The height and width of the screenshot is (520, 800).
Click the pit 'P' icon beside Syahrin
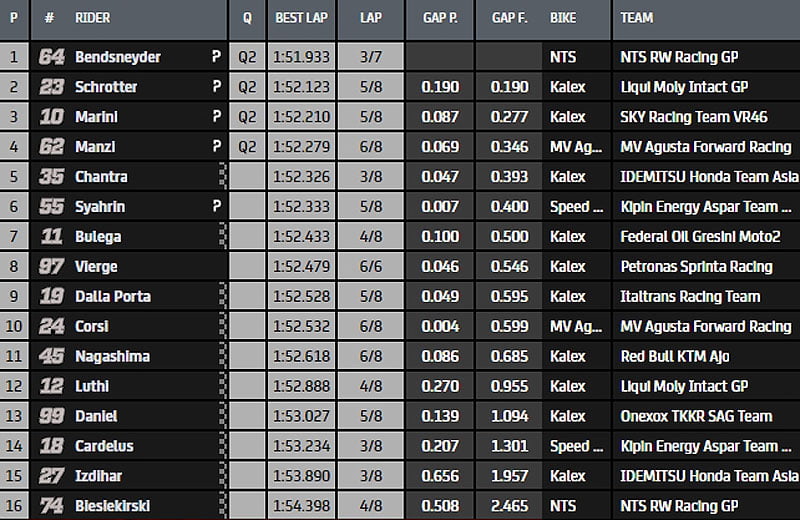tap(216, 207)
